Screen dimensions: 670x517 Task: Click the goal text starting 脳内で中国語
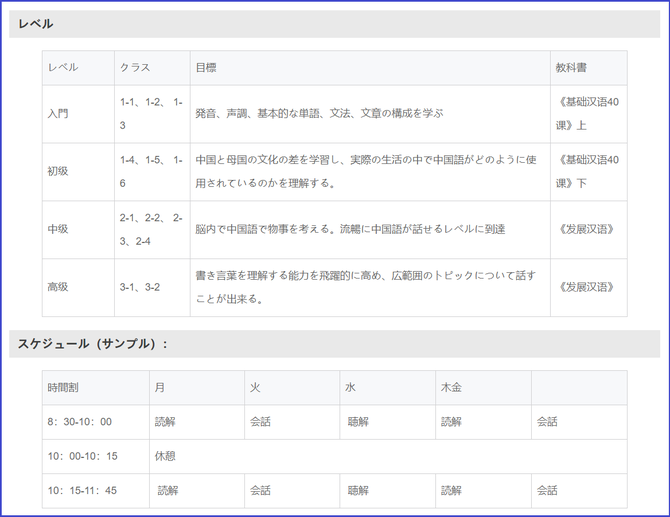(x=350, y=229)
